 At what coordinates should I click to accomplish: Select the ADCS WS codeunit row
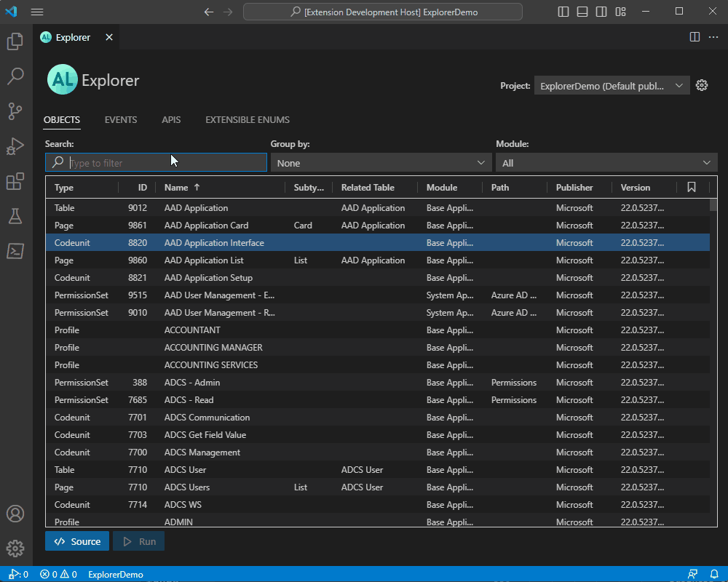[377, 504]
